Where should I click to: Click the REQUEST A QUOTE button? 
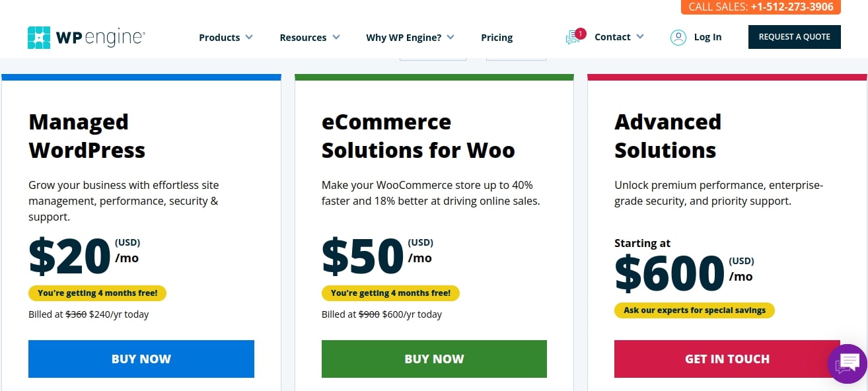tap(794, 37)
